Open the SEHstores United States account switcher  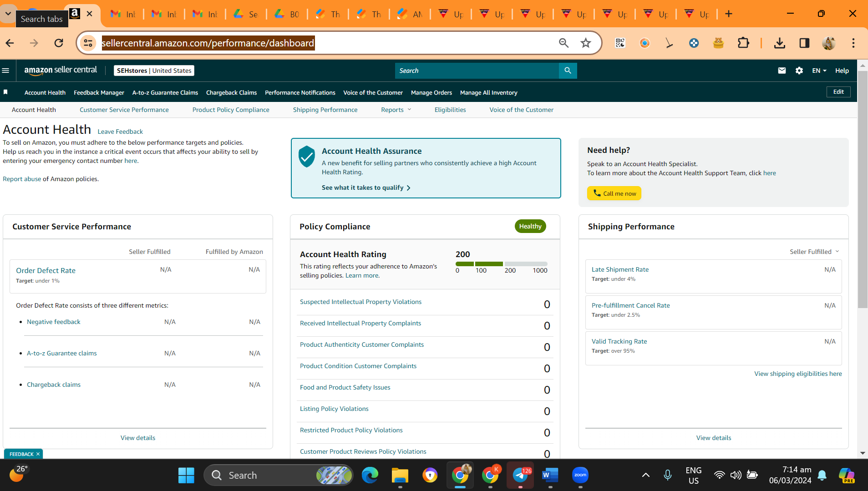coord(154,71)
